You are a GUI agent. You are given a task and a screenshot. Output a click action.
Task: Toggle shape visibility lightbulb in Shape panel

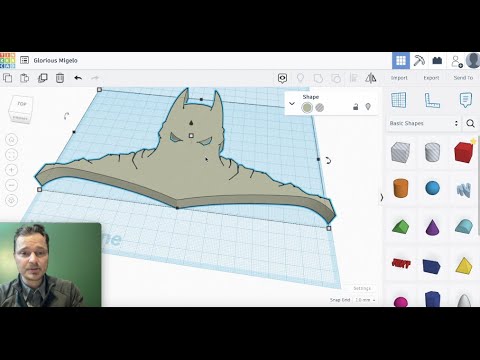point(368,107)
